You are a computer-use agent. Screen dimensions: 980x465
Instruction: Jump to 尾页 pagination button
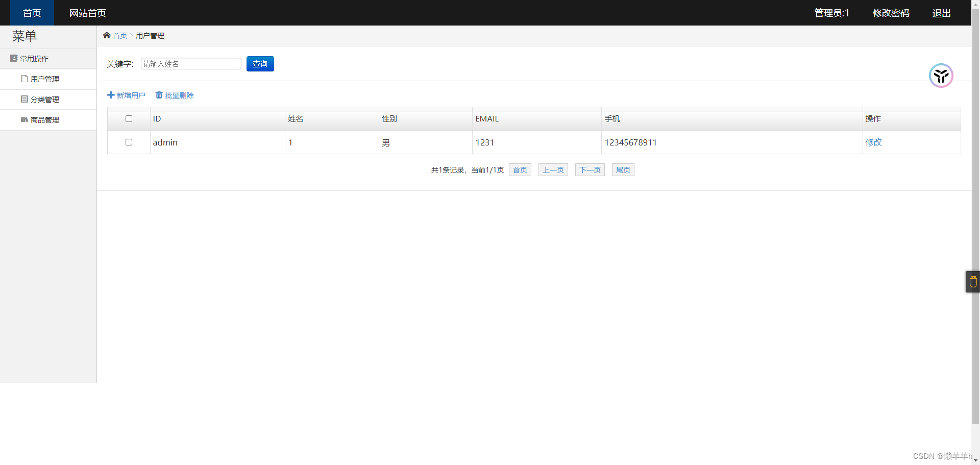[623, 170]
